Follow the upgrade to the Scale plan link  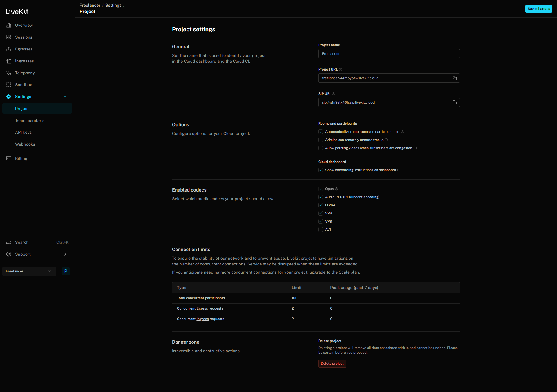tap(334, 272)
